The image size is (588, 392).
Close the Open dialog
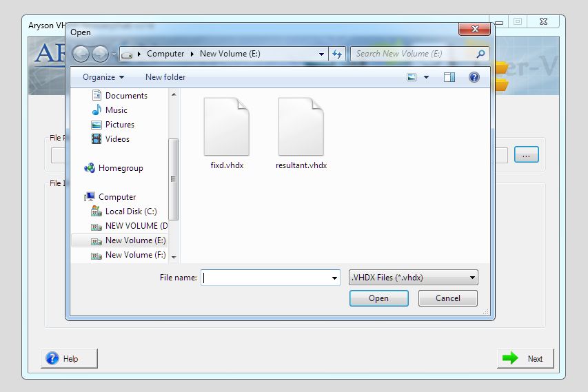475,29
